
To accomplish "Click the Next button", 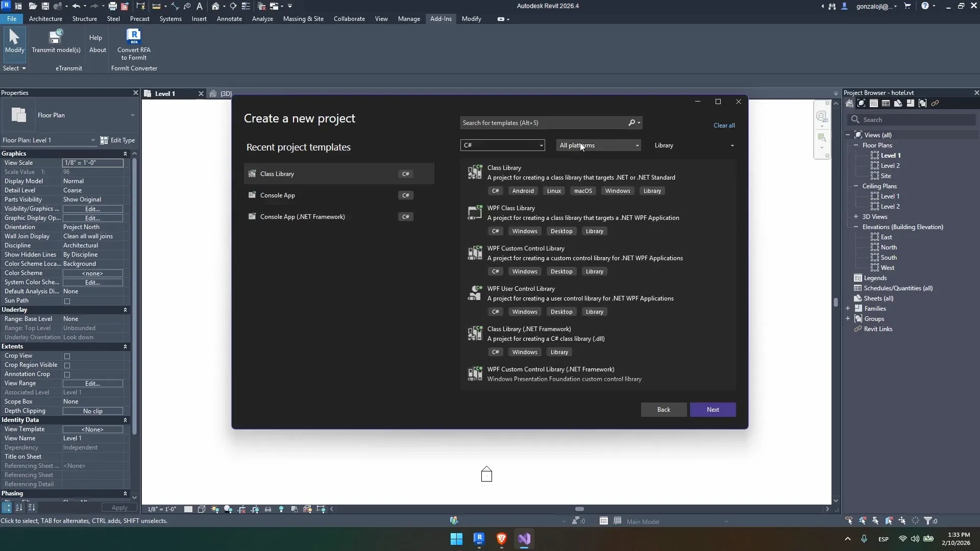I will point(713,410).
